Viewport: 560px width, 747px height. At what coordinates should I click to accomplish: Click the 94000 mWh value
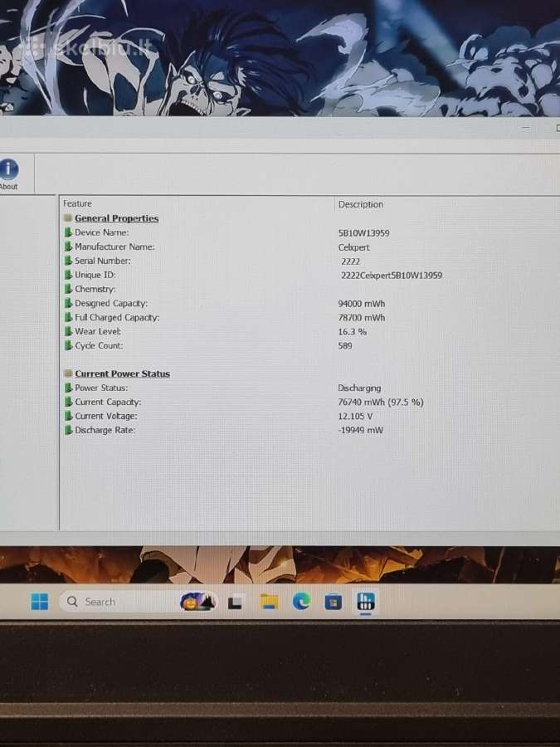click(362, 304)
